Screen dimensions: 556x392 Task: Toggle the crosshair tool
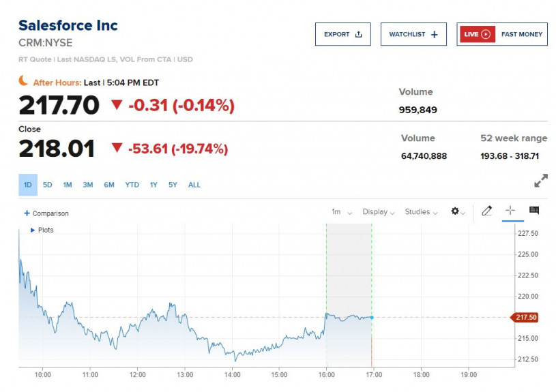[510, 211]
